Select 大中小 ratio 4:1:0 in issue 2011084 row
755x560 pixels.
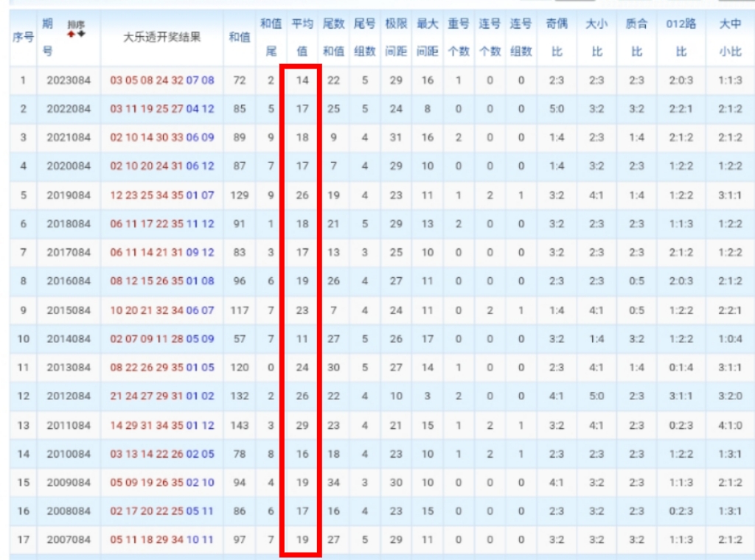point(730,425)
